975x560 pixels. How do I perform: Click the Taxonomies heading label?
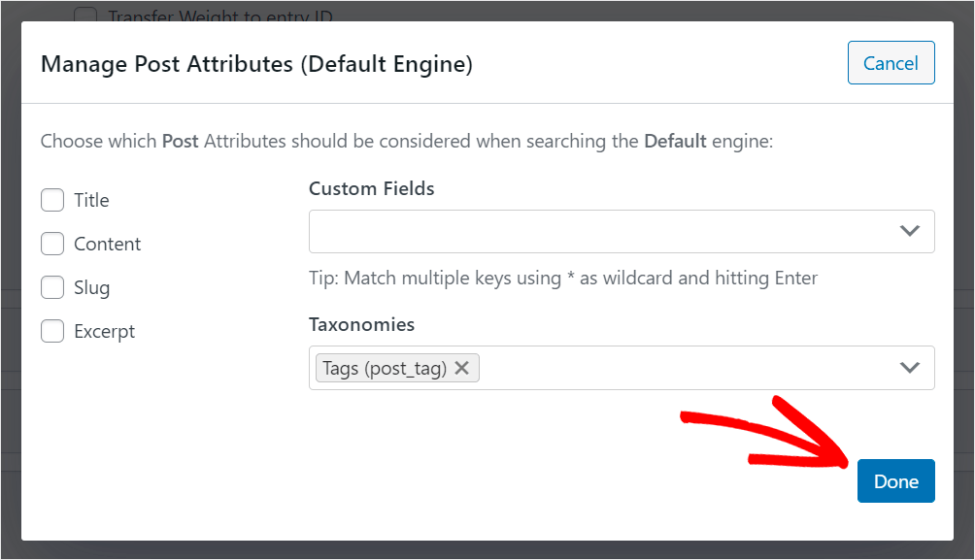pyautogui.click(x=362, y=324)
